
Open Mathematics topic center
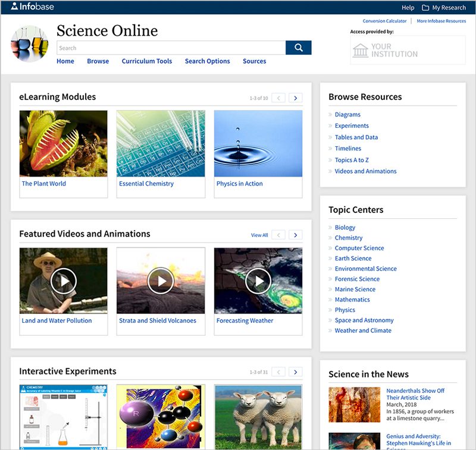pyautogui.click(x=352, y=300)
